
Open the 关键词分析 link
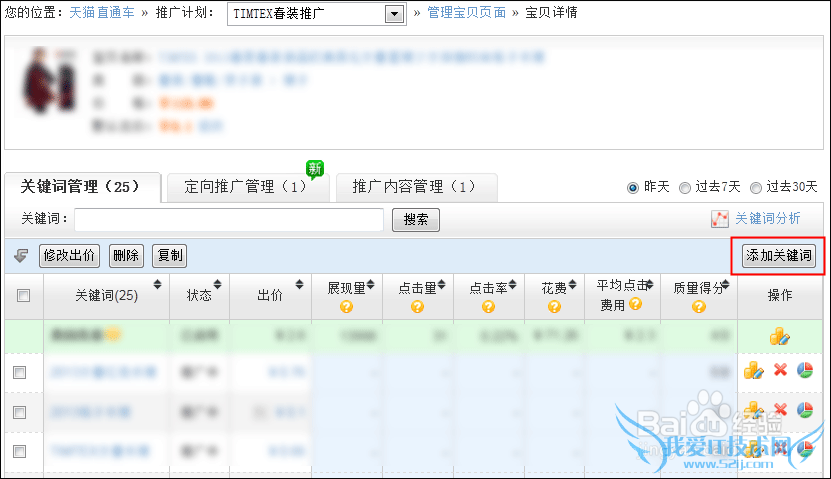tap(767, 218)
